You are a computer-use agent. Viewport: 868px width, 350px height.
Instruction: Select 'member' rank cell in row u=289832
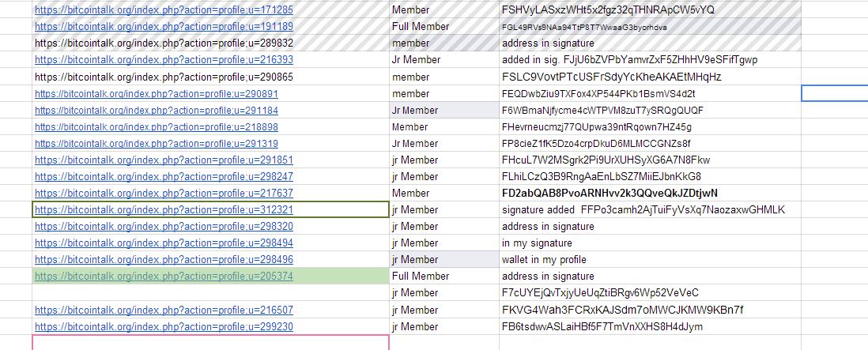coord(444,43)
